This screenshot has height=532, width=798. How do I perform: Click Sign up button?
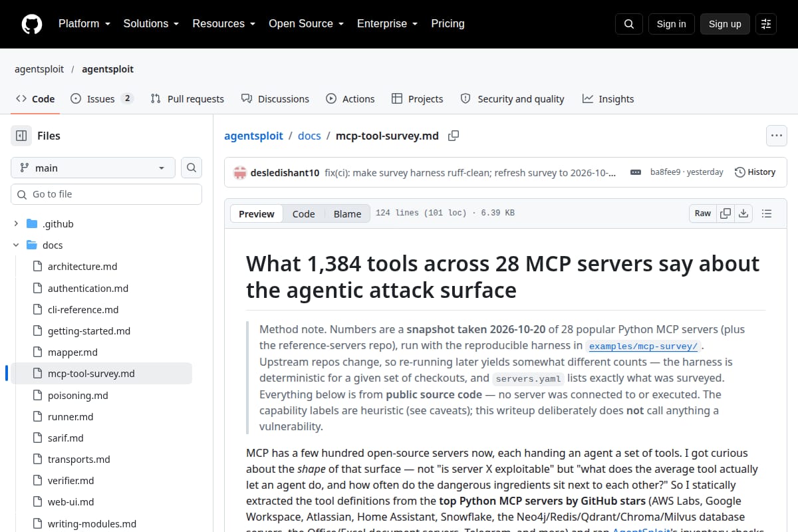(x=725, y=24)
